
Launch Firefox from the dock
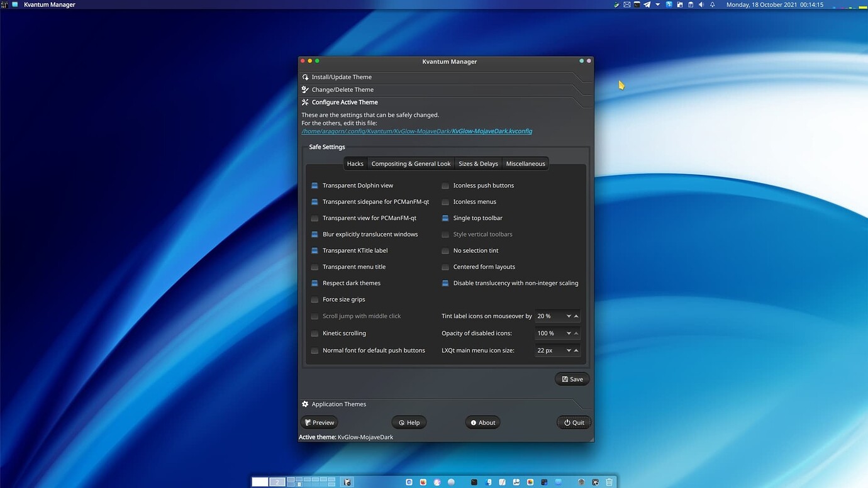coord(423,482)
